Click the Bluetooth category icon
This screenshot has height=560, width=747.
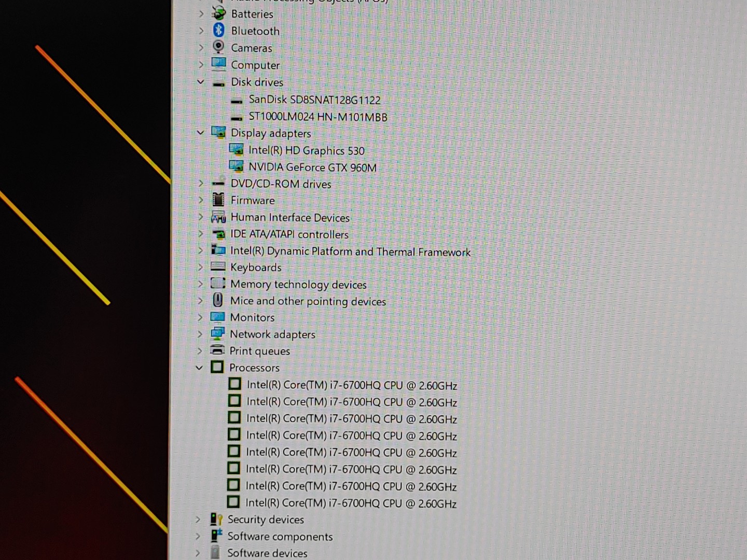point(219,31)
